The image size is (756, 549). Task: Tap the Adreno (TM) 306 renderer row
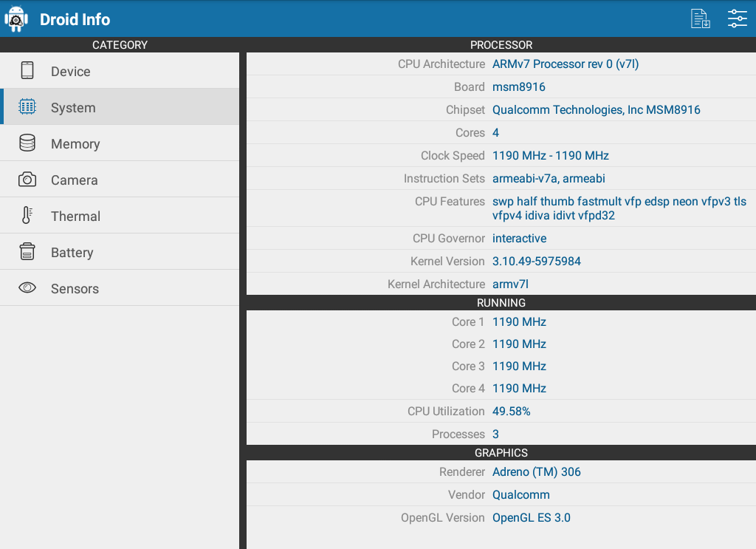(x=536, y=472)
